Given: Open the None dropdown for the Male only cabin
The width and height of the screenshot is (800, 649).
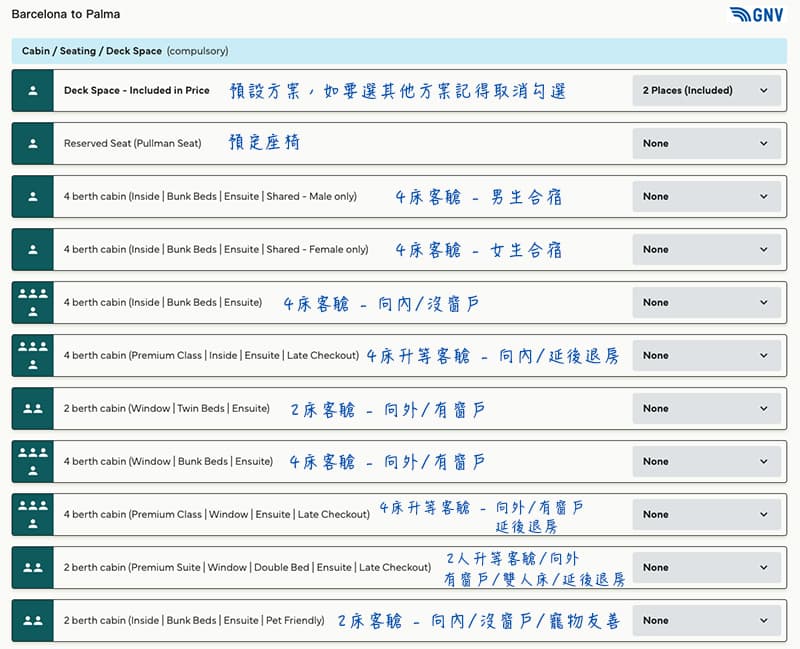Looking at the screenshot, I should (706, 196).
